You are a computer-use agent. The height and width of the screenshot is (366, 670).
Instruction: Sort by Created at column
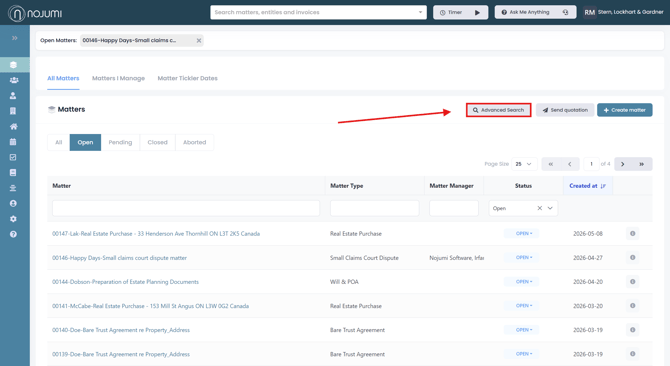pos(588,186)
